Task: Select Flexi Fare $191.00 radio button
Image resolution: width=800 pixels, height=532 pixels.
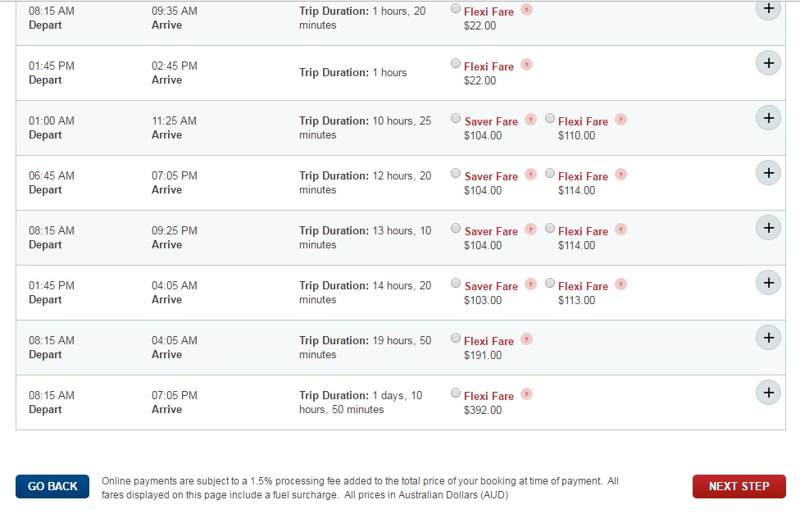Action: [456, 339]
